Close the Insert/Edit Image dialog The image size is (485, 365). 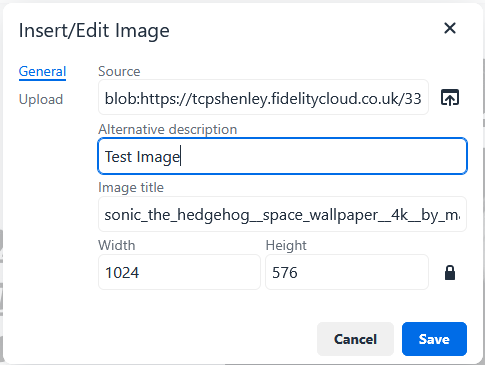click(x=450, y=28)
